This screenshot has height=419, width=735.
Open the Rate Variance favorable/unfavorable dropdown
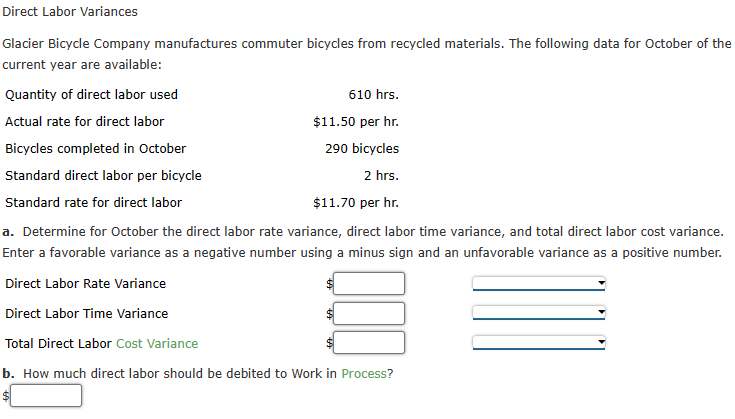pyautogui.click(x=539, y=284)
